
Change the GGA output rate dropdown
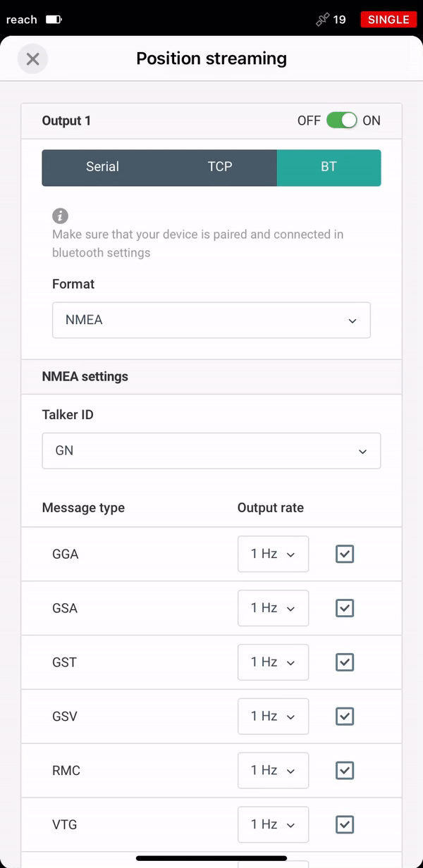coord(274,554)
